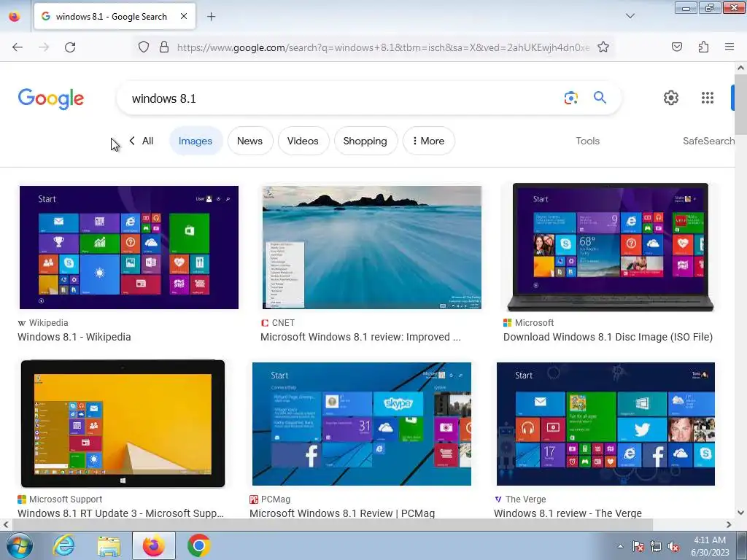Click the horizontal scrollbar left arrow
The image size is (747, 560).
pyautogui.click(x=6, y=524)
